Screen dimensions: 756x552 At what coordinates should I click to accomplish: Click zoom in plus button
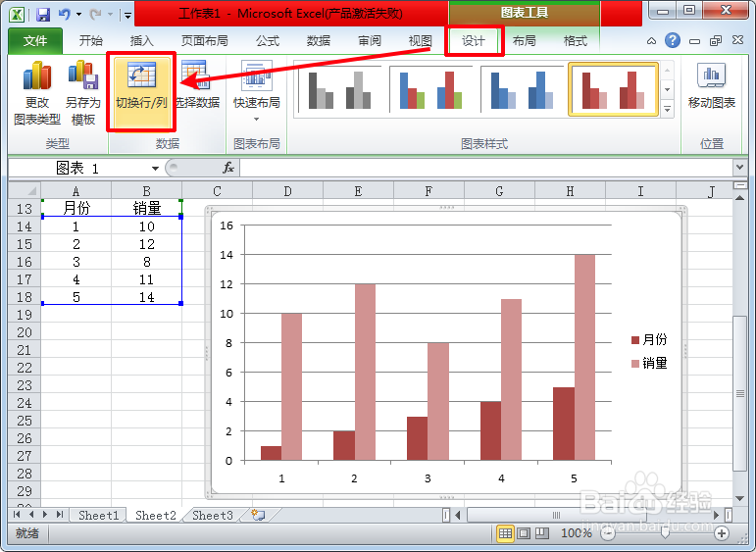pos(722,533)
